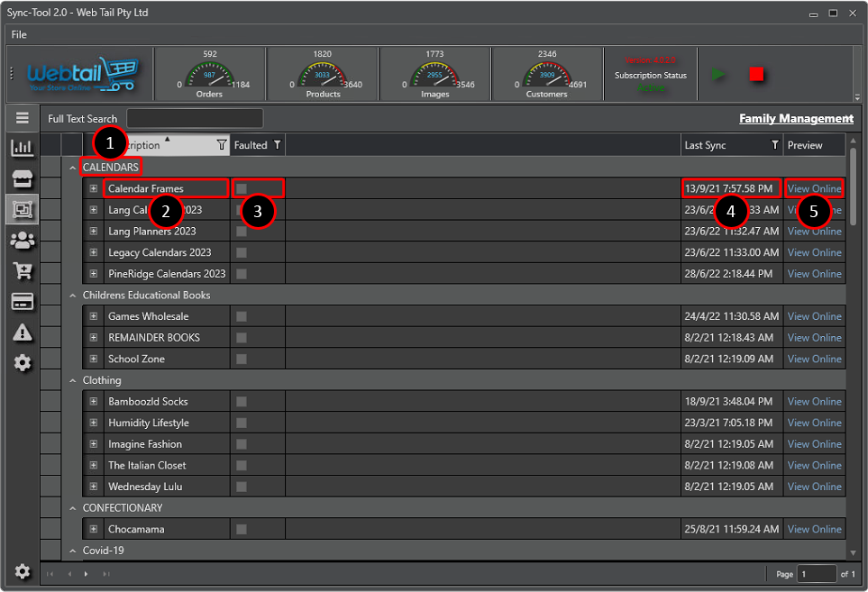This screenshot has height=592, width=868.
Task: Expand the Legacy Calendars 2023 row
Action: 93,252
